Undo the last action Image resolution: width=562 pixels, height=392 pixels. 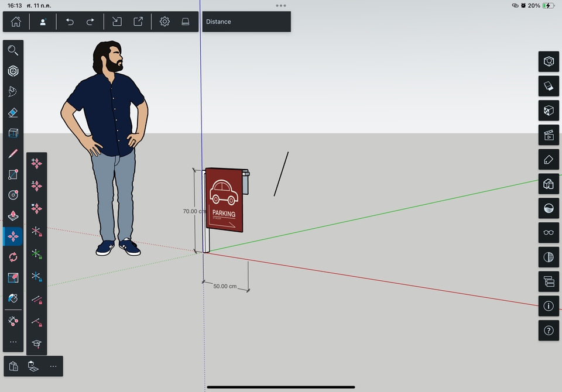point(70,22)
